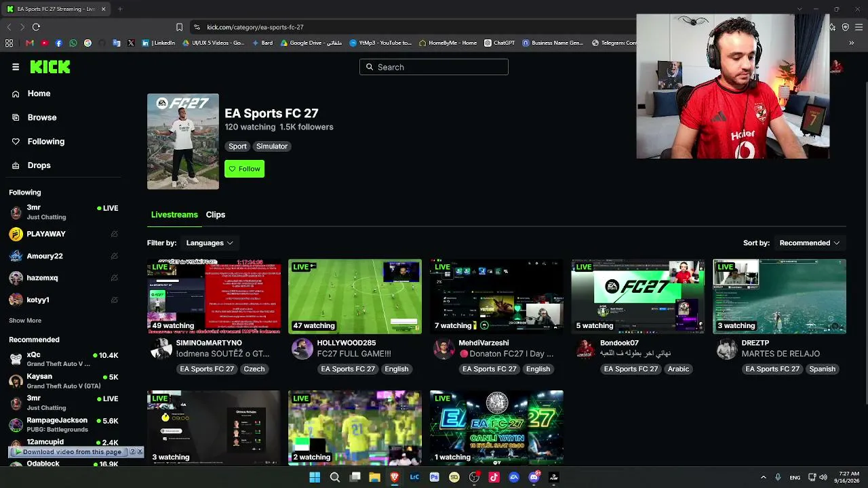868x488 pixels.
Task: Open the Gmail bookmark icon
Action: pyautogui.click(x=30, y=43)
